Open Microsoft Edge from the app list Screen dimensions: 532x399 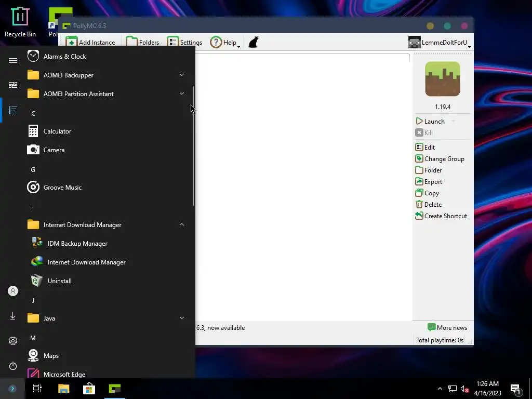pos(107,373)
